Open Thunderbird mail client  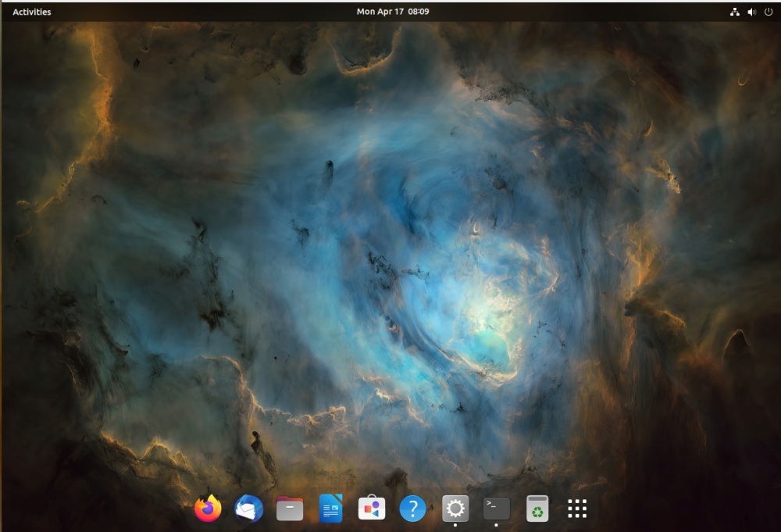249,509
